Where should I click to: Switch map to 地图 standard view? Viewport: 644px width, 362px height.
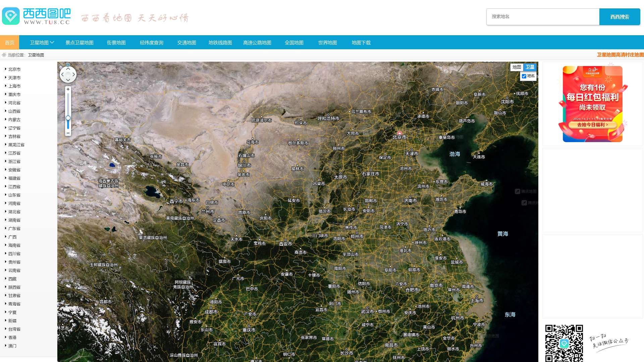pos(517,67)
